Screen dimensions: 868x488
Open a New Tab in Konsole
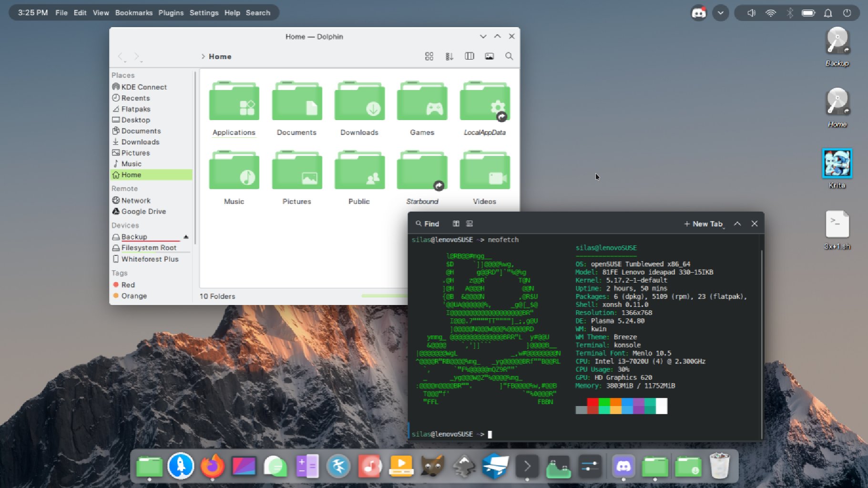point(704,224)
